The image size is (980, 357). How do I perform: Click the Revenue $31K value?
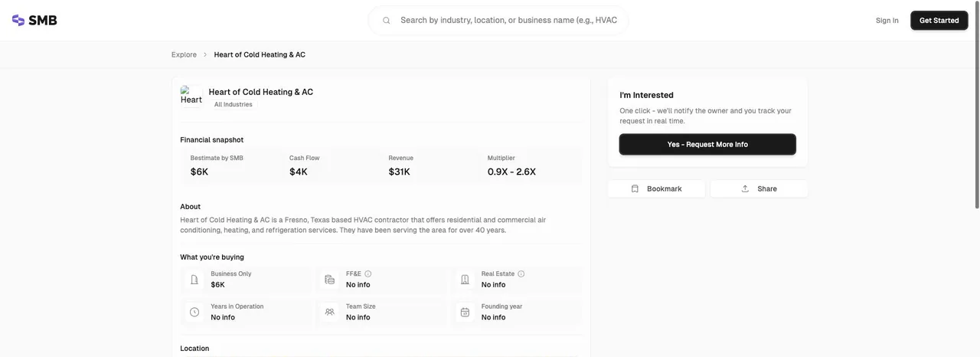(x=400, y=172)
